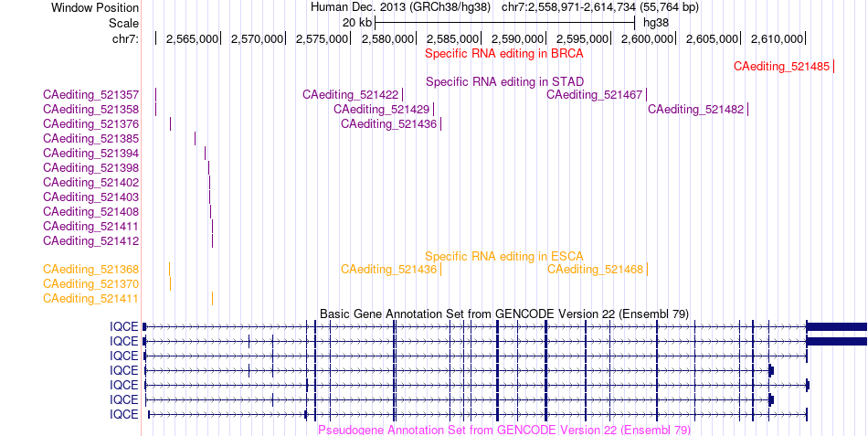The image size is (868, 436).
Task: Open the purple CAediting_521385 item
Action: coord(90,139)
